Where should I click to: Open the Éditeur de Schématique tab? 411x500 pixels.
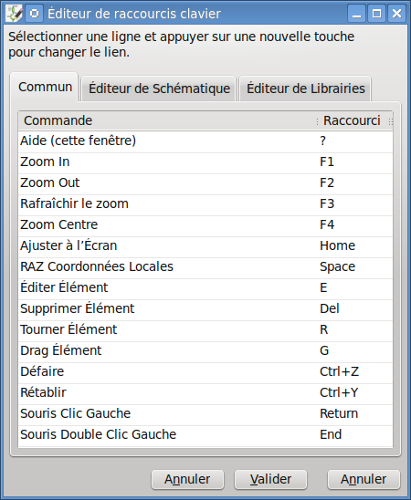pos(159,89)
